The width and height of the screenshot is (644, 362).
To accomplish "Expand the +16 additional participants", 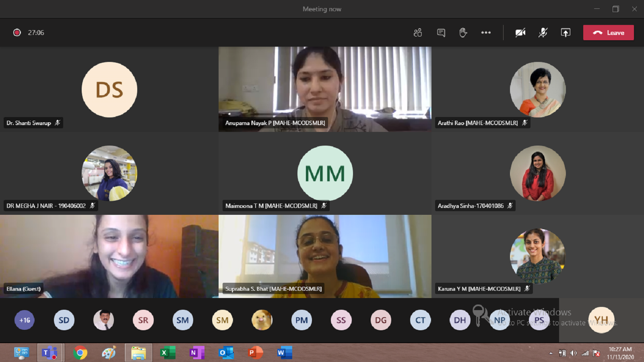I will 25,320.
